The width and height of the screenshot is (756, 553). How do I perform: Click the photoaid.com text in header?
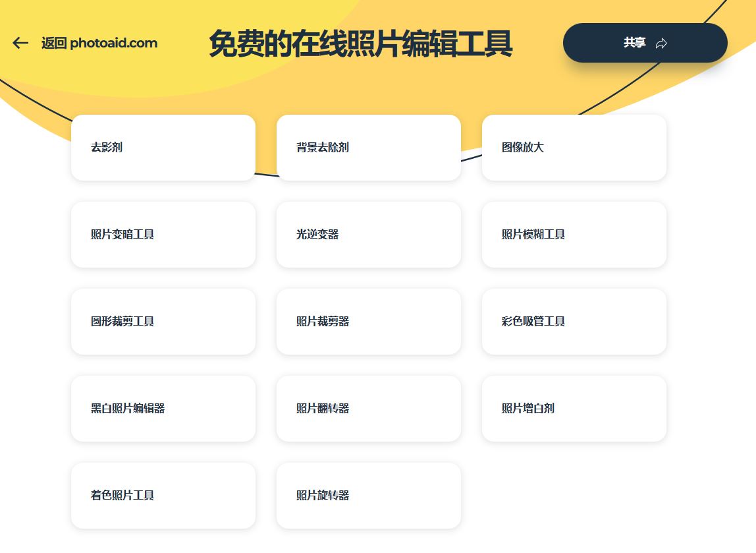[x=114, y=44]
